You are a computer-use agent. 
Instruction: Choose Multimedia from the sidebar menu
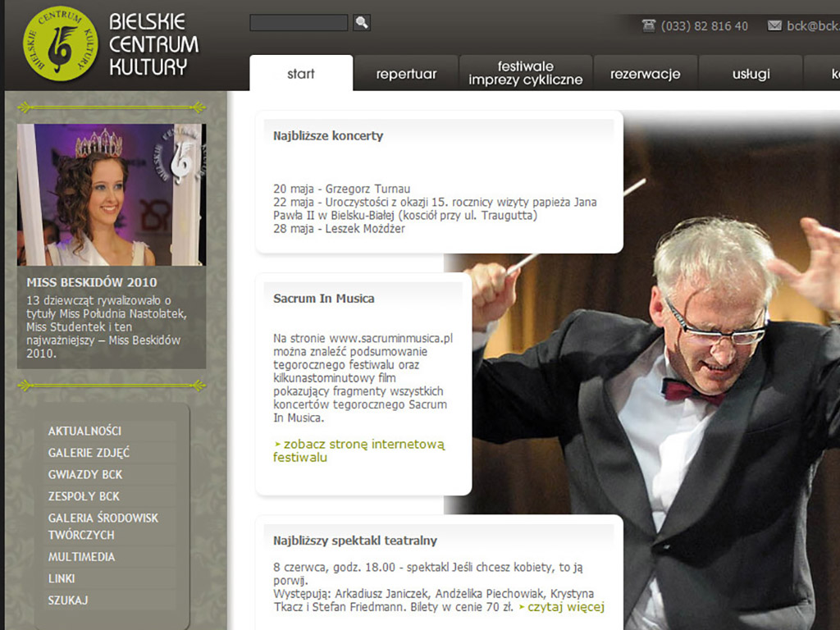pyautogui.click(x=81, y=557)
